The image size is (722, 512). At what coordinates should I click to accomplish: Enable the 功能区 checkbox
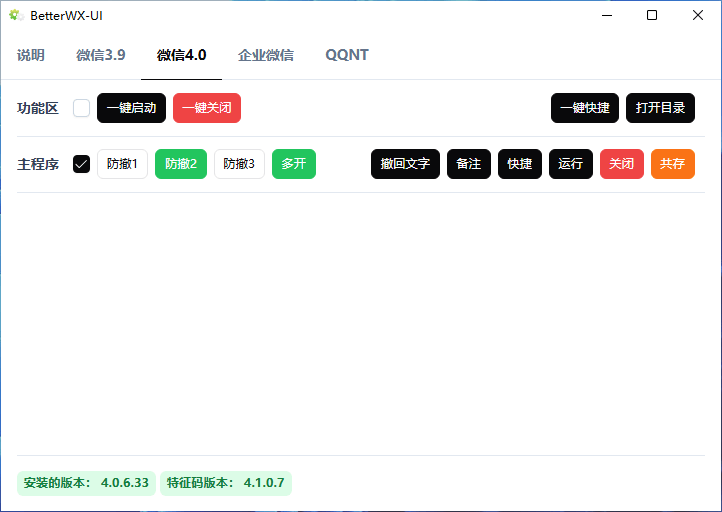(81, 108)
